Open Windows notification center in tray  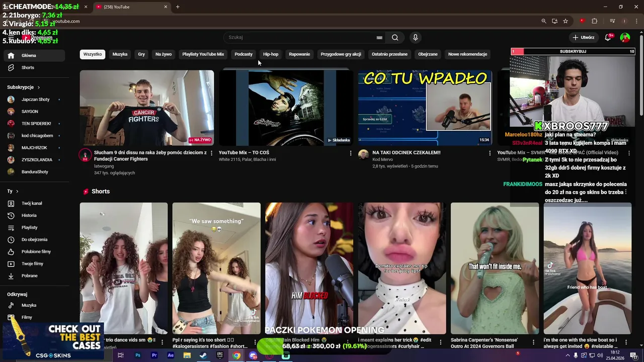point(633,355)
